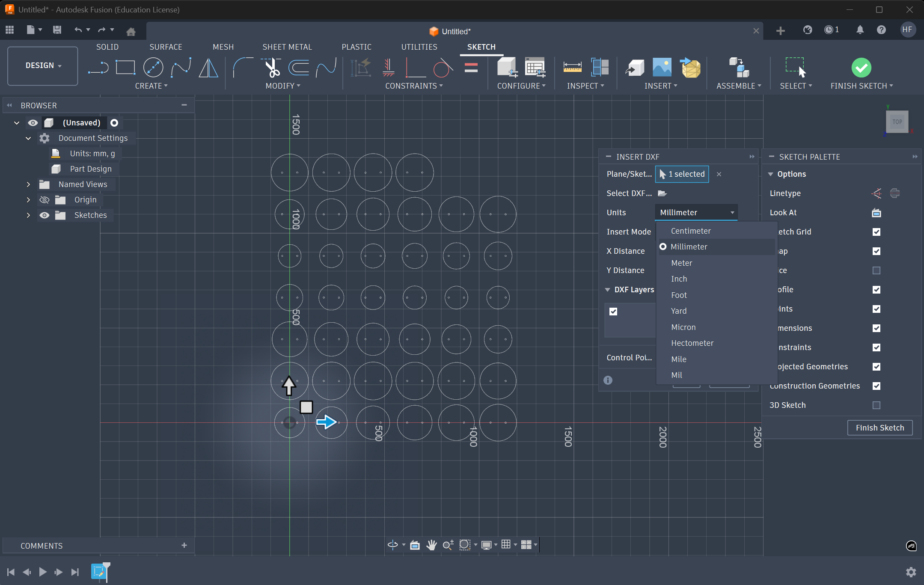Collapse the Document Settings tree item
Image resolution: width=924 pixels, height=585 pixels.
click(x=28, y=138)
